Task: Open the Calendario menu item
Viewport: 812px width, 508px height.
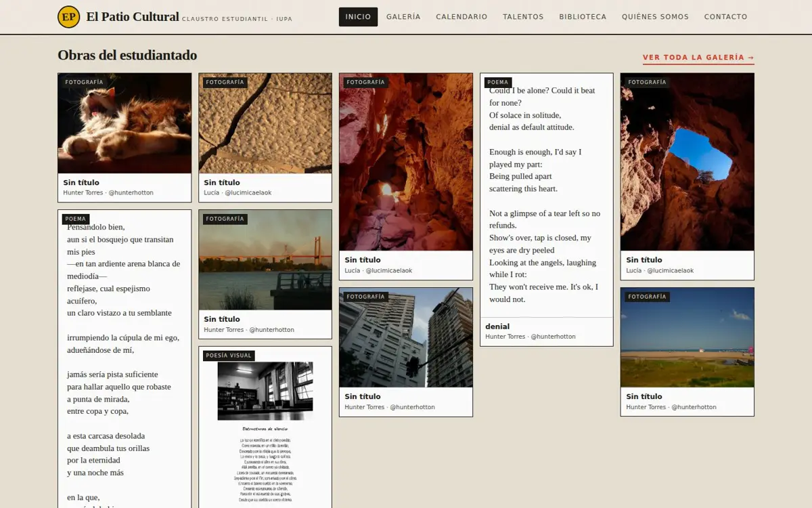Action: 461,17
